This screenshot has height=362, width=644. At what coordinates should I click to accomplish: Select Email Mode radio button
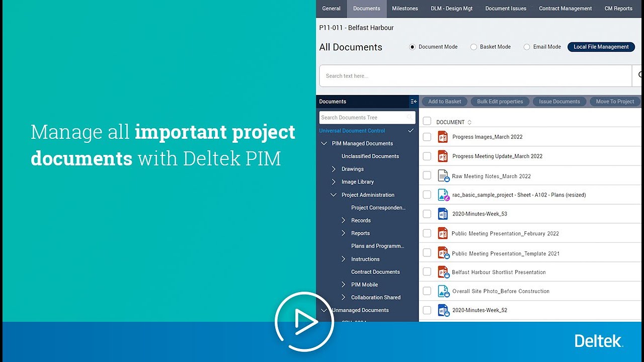(x=527, y=47)
